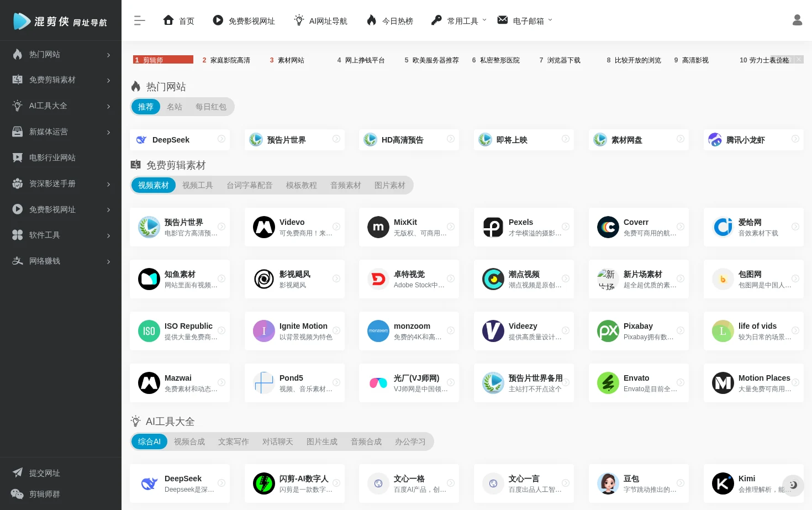
Task: Open the 影视飓风 site icon
Action: [x=264, y=279]
